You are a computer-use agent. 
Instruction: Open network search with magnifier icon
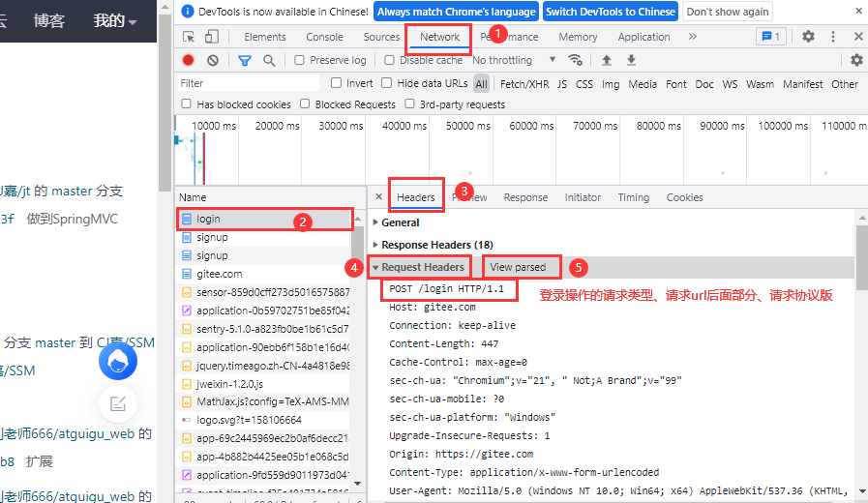(x=269, y=60)
